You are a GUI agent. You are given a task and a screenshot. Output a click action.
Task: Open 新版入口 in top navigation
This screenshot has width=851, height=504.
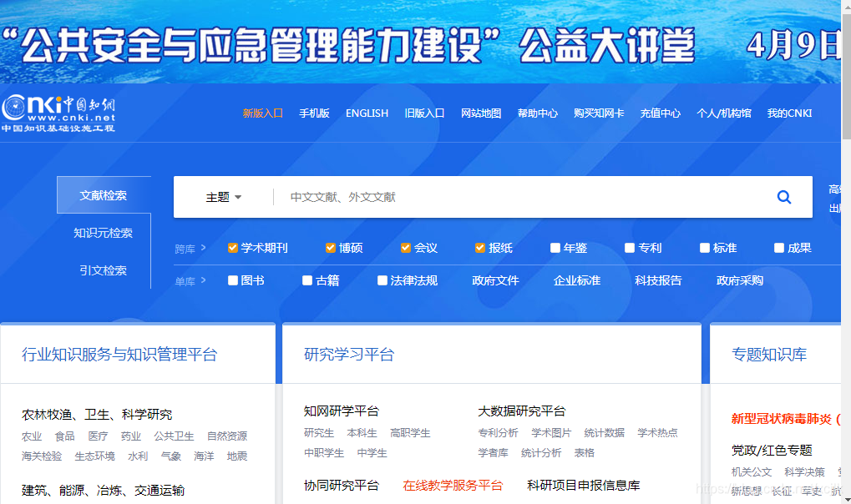[x=263, y=113]
